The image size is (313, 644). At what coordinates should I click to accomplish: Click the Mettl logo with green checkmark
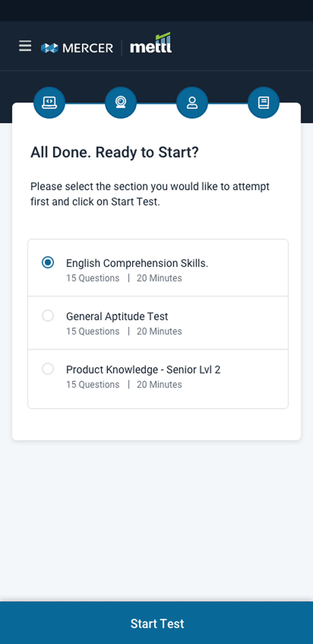(x=151, y=44)
